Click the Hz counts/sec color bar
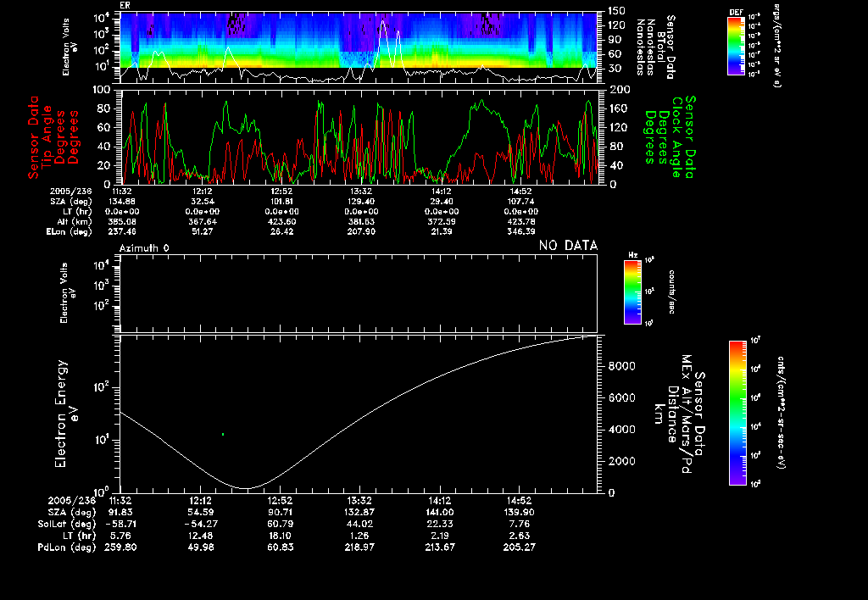Viewport: 868px width, 600px height. click(x=632, y=292)
